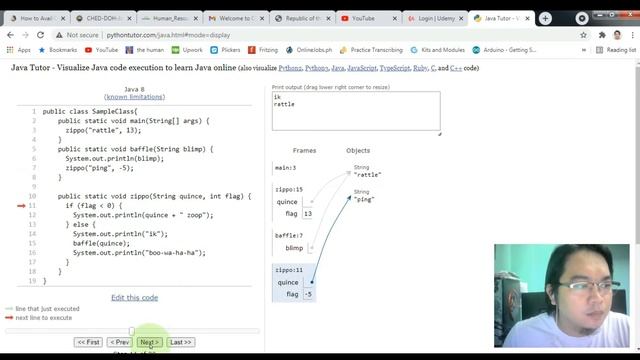The width and height of the screenshot is (640, 360).
Task: Open the Pickers bookmark
Action: point(225,50)
